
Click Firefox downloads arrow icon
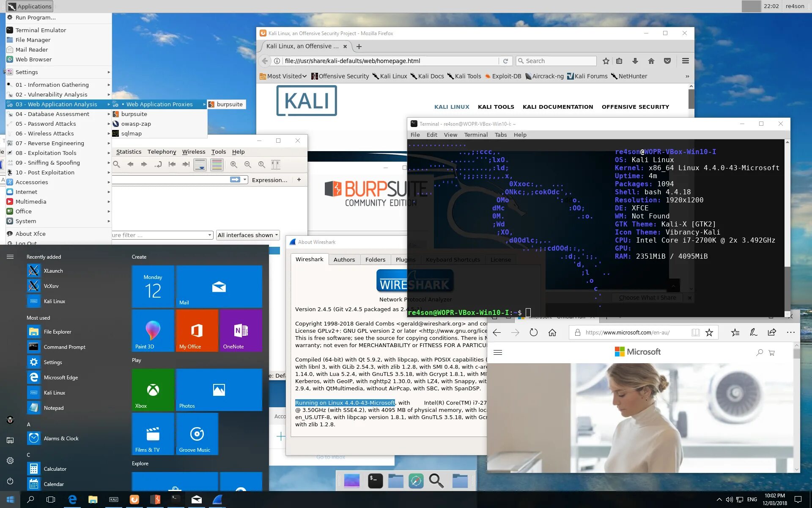[635, 61]
